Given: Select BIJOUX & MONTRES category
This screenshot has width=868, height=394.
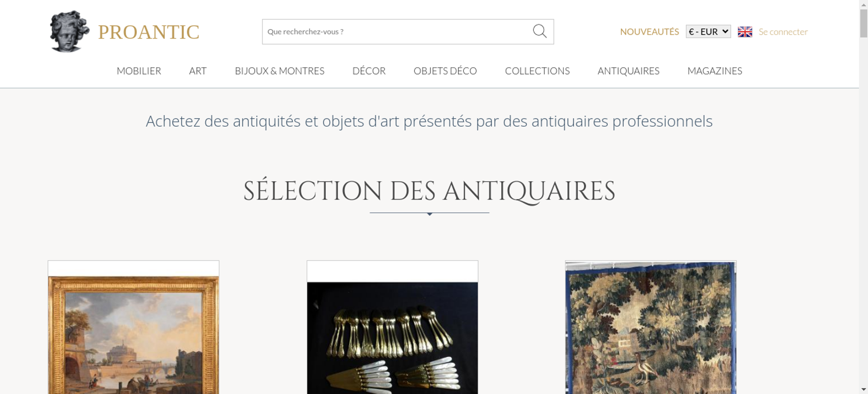Looking at the screenshot, I should pos(279,71).
